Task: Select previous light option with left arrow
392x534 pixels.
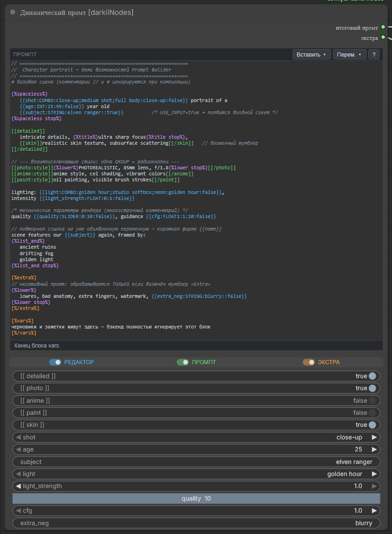Action: (18, 474)
